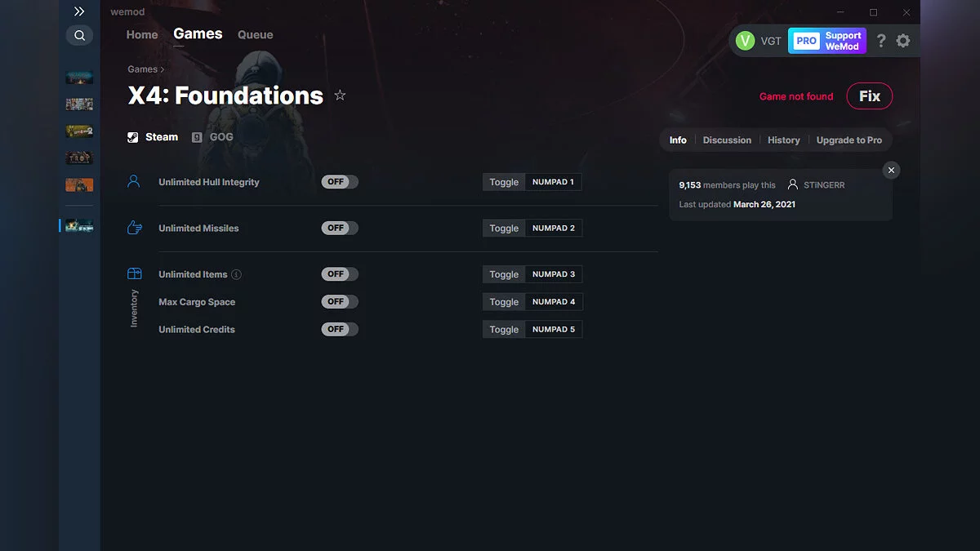Open the search in the sidebar
The width and height of the screenshot is (980, 551).
pyautogui.click(x=79, y=35)
